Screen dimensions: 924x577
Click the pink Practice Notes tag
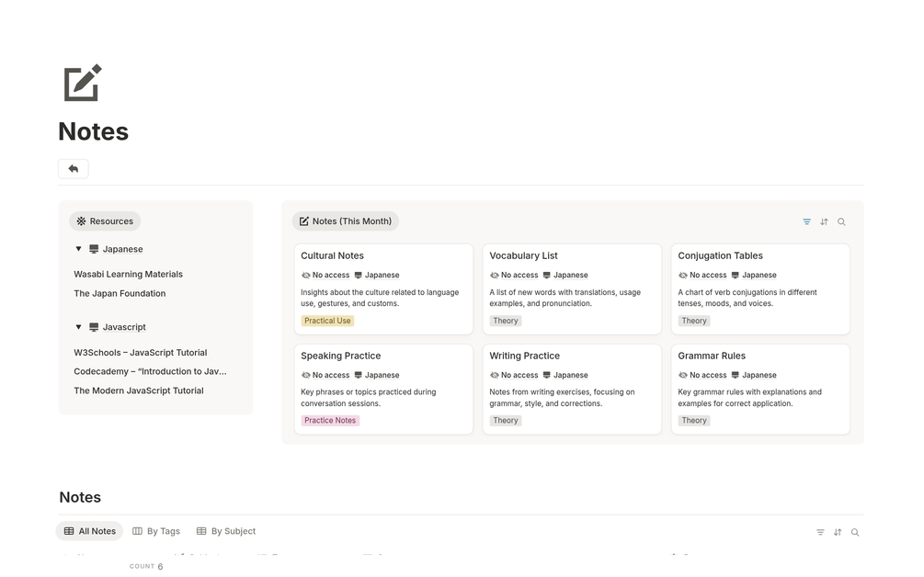click(330, 421)
